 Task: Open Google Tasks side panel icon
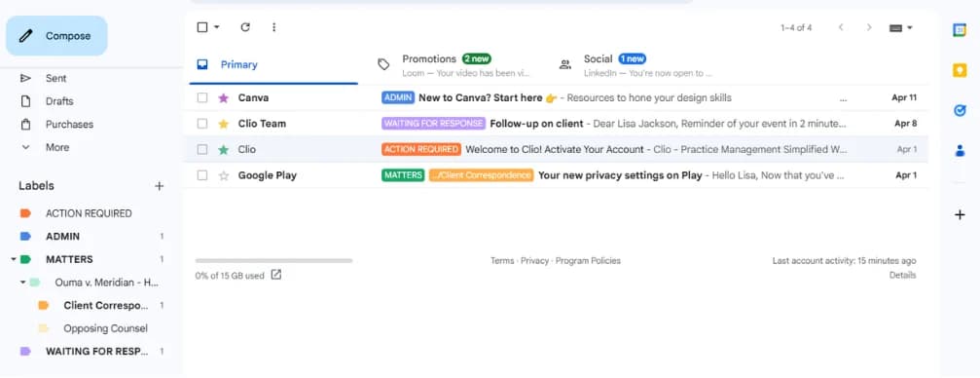click(960, 111)
